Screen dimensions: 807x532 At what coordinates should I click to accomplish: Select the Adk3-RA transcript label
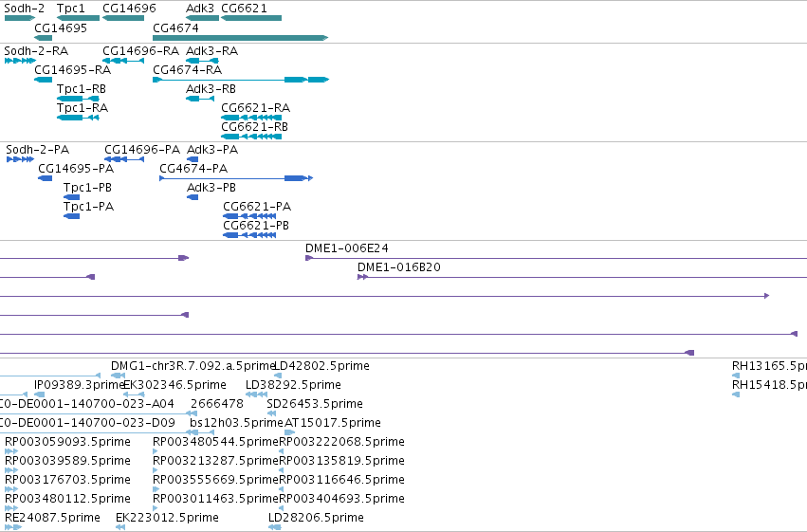click(212, 51)
